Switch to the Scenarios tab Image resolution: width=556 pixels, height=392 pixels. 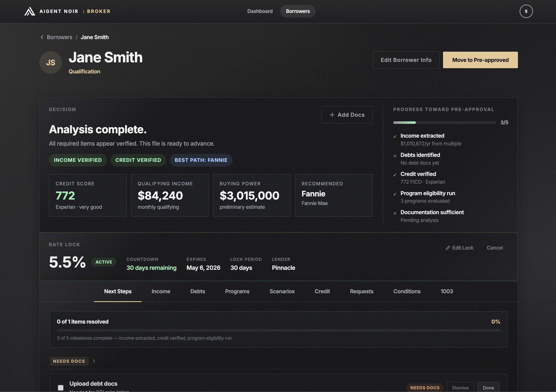pyautogui.click(x=282, y=291)
